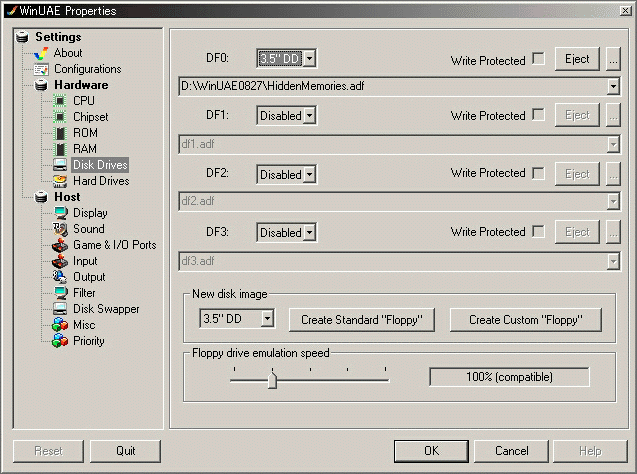Click the Hard Drives icon

coord(61,181)
